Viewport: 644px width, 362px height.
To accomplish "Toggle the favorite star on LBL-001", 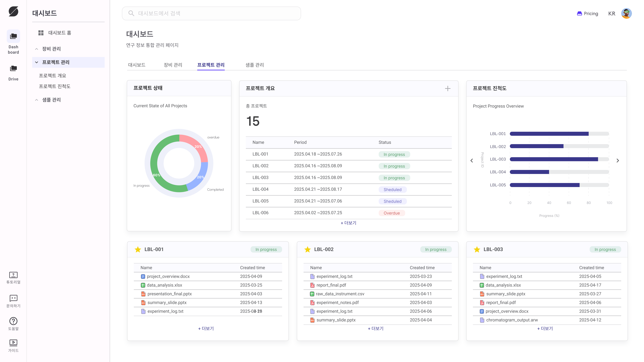I will click(x=138, y=249).
